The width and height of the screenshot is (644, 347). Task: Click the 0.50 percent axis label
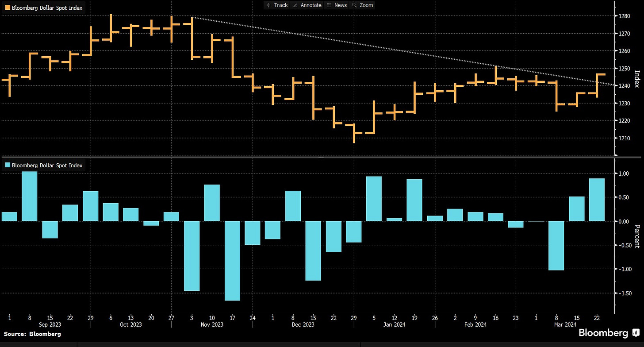(x=624, y=197)
